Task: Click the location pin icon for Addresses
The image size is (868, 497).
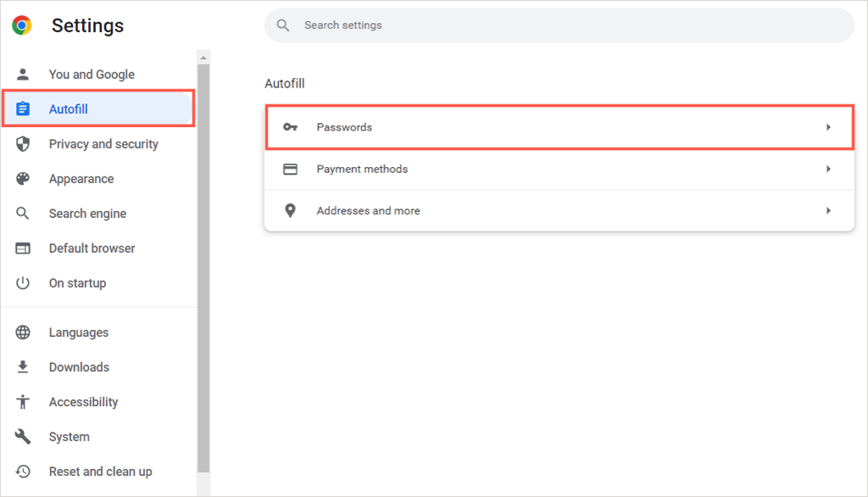Action: 290,210
